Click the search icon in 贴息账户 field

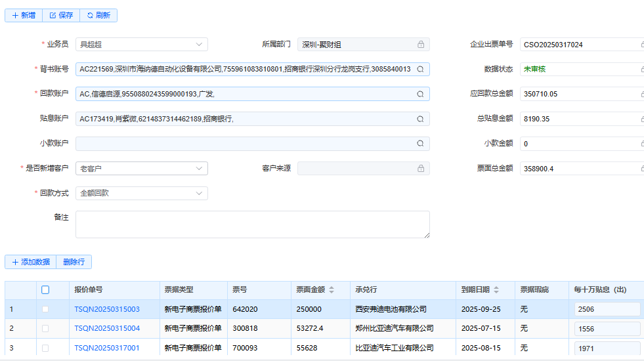tap(420, 119)
